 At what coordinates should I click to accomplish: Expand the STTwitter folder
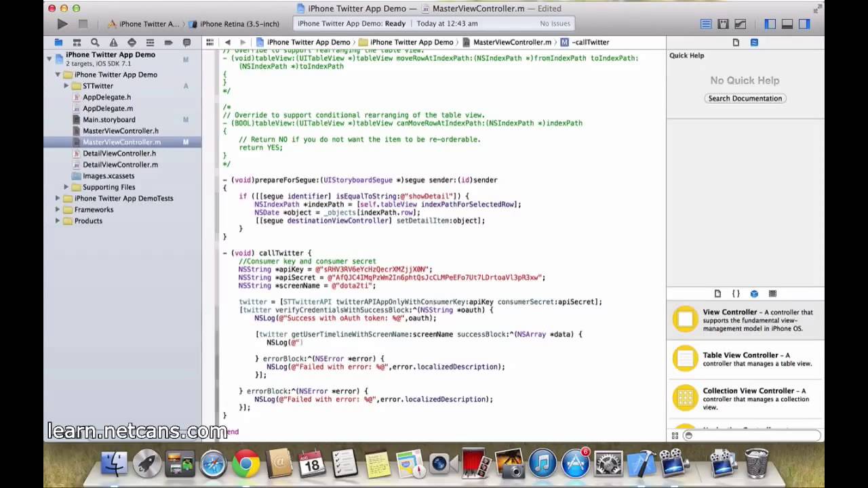pos(66,86)
